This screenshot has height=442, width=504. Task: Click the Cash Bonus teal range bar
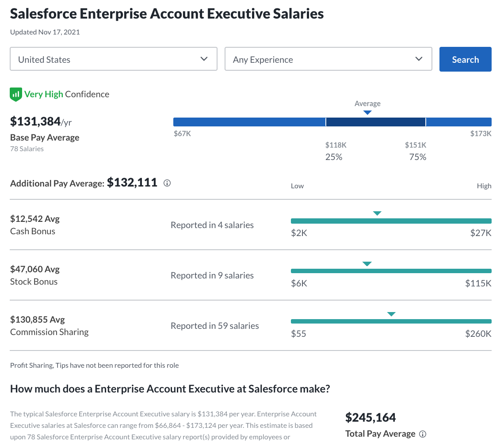pyautogui.click(x=391, y=221)
